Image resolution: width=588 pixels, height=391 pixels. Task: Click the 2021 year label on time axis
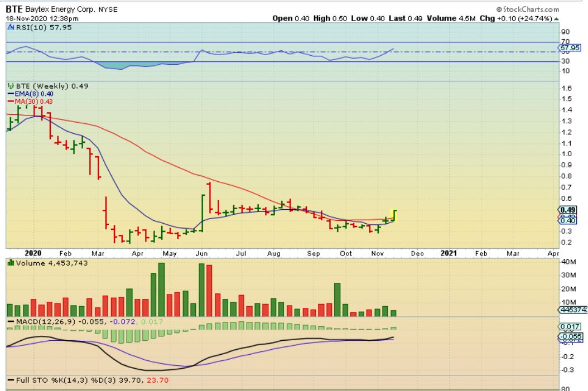pyautogui.click(x=449, y=253)
